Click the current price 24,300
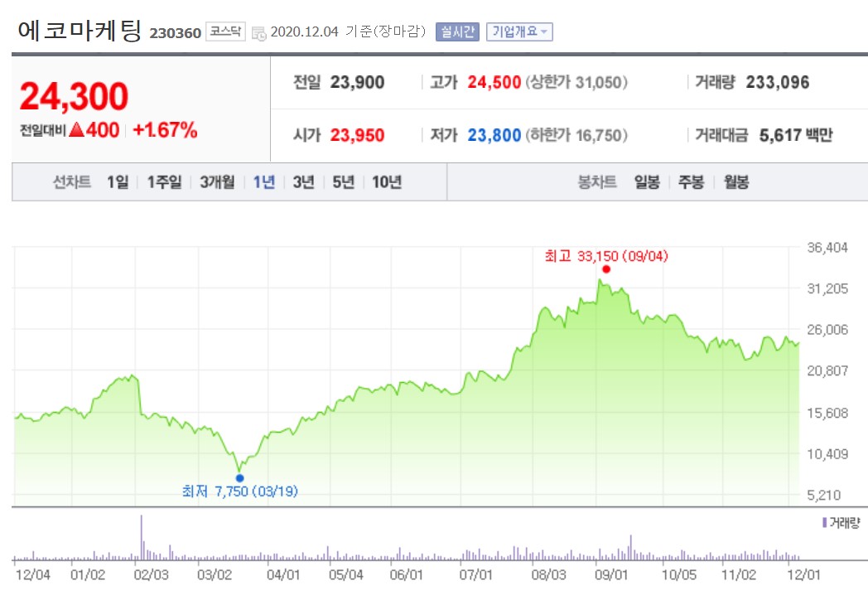This screenshot has width=868, height=600. 74,96
